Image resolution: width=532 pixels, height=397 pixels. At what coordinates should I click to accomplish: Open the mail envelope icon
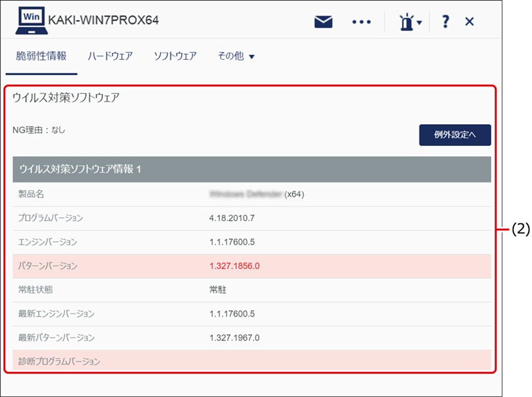point(323,22)
